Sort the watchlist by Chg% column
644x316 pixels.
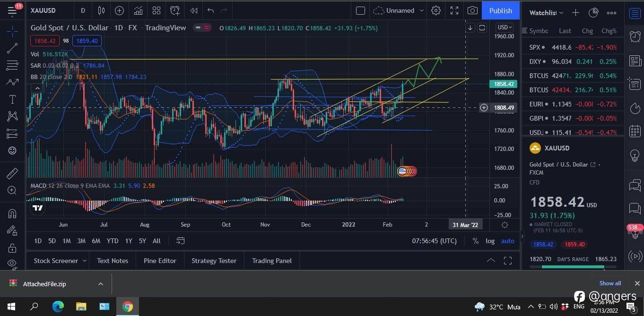pos(609,31)
